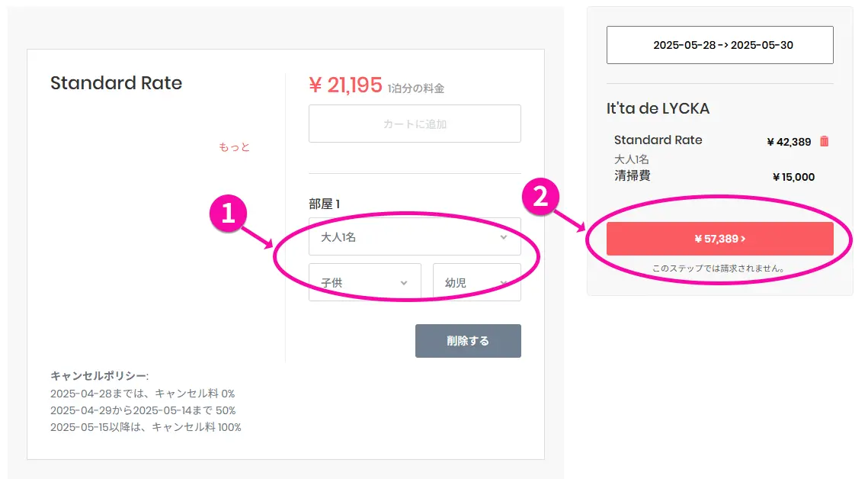Select the It'ta de LYCKA property title
This screenshot has width=868, height=479.
click(658, 108)
